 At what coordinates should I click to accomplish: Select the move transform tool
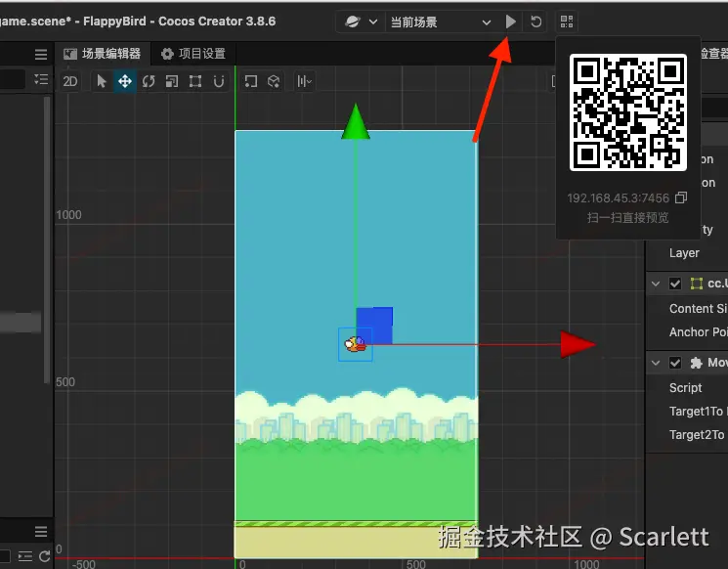(124, 81)
